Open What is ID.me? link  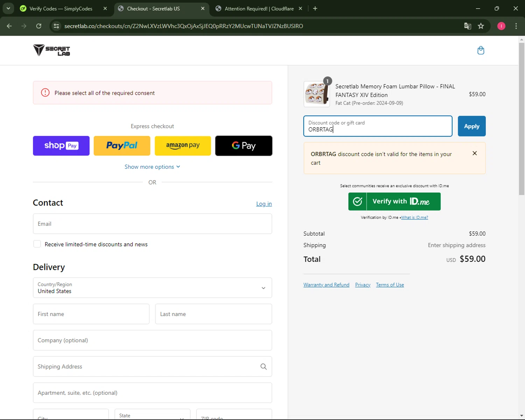point(414,217)
